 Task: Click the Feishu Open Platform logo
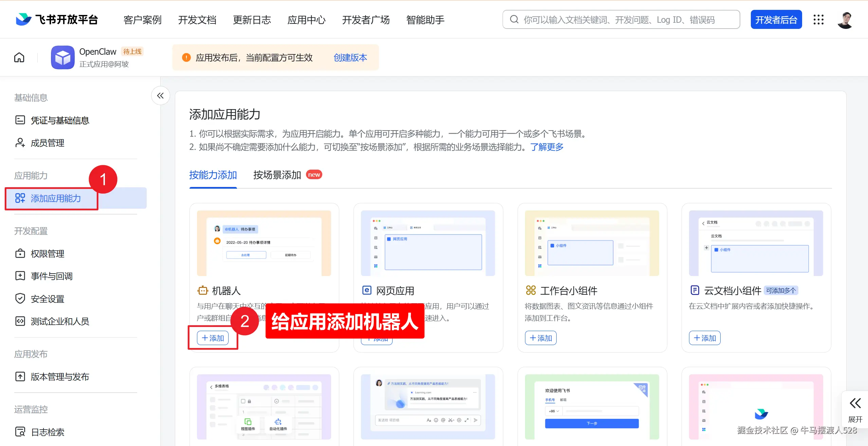pos(57,20)
